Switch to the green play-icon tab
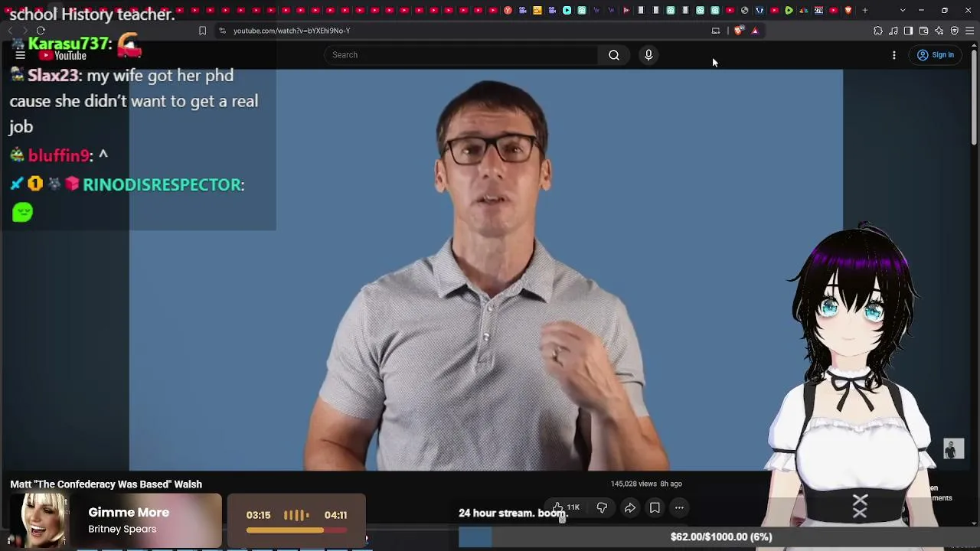This screenshot has width=980, height=551. pyautogui.click(x=789, y=10)
